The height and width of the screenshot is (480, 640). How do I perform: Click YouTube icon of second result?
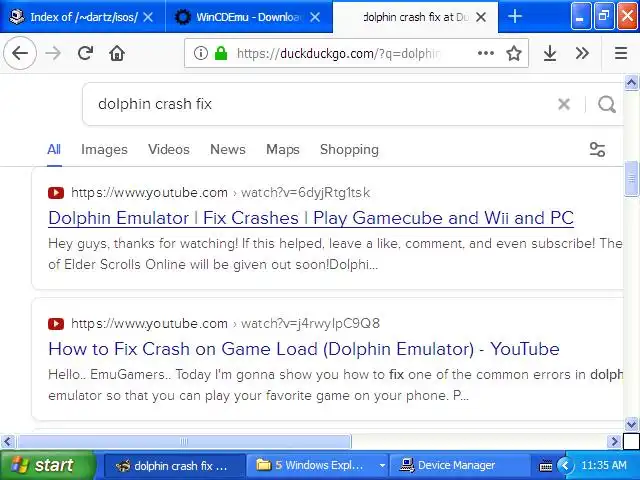pos(56,324)
